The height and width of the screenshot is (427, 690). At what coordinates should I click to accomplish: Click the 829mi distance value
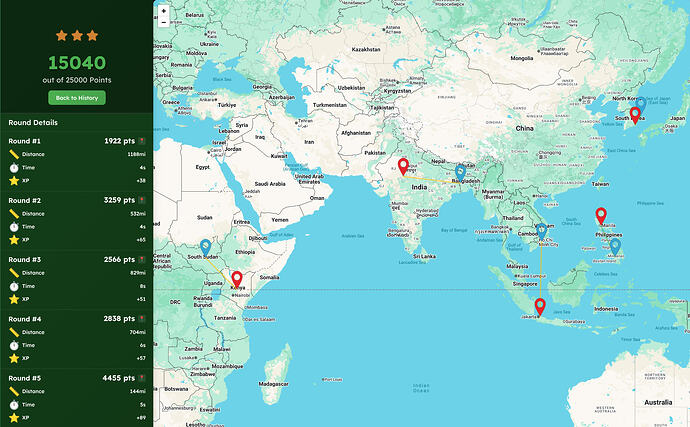(x=138, y=273)
